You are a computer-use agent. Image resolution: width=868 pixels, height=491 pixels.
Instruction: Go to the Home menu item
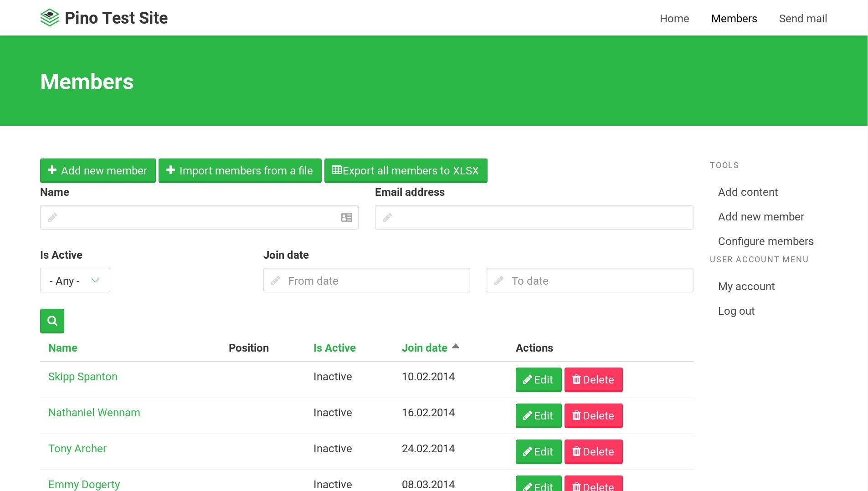[x=674, y=19]
